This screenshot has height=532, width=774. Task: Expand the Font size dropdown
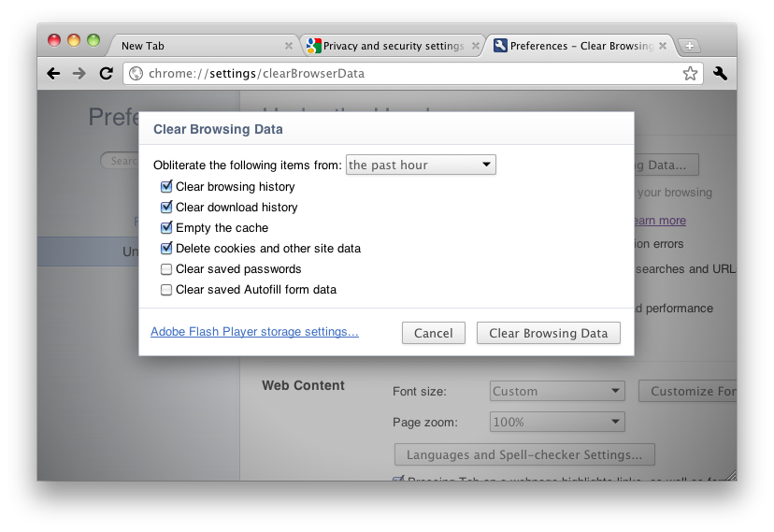coord(557,392)
